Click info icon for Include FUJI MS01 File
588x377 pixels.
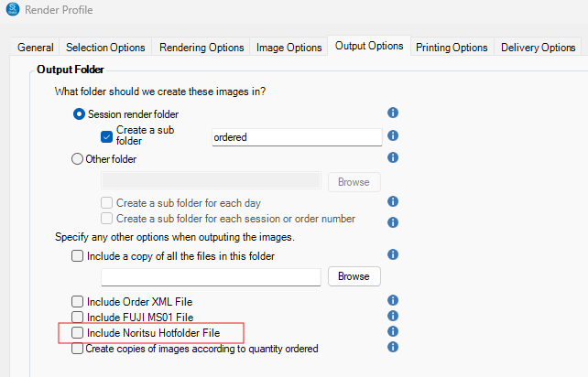coord(393,316)
